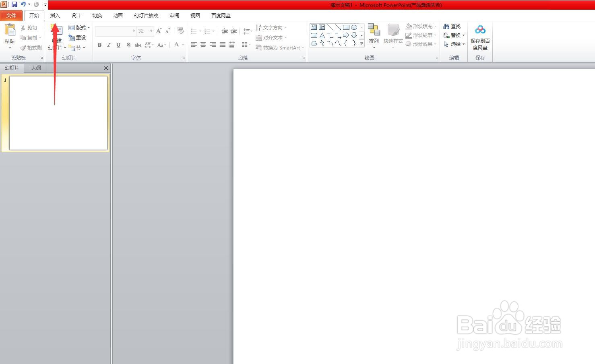Undo the last action
The height and width of the screenshot is (364, 595).
[x=23, y=4]
